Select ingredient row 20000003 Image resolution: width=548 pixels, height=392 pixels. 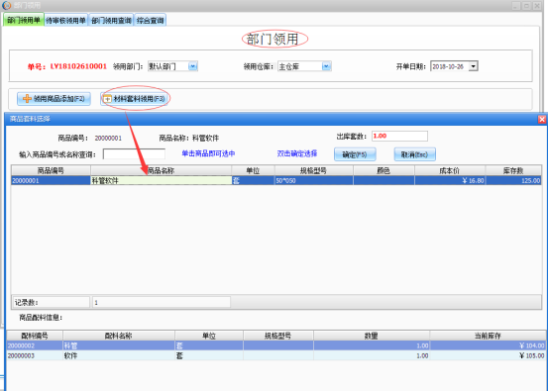pyautogui.click(x=276, y=355)
